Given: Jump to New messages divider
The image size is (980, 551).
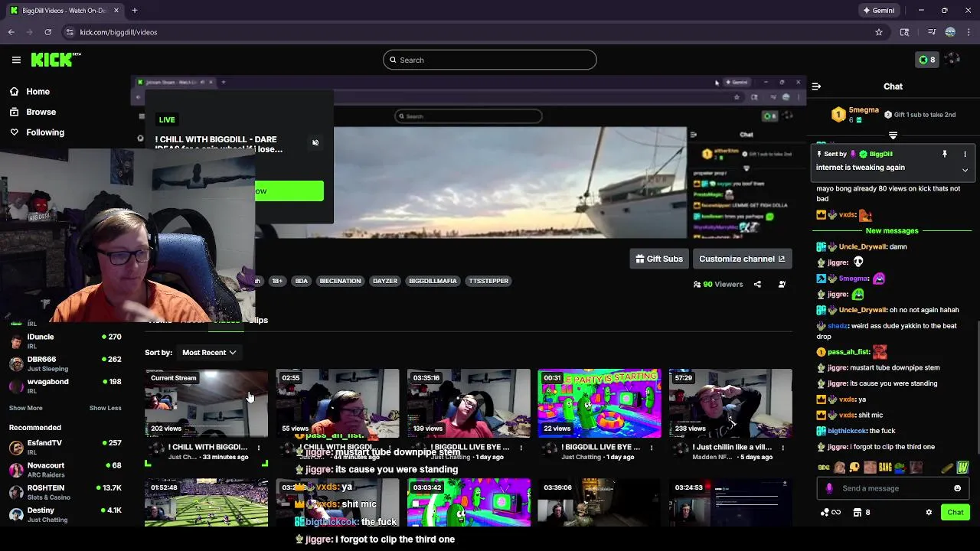Looking at the screenshot, I should click(x=892, y=230).
